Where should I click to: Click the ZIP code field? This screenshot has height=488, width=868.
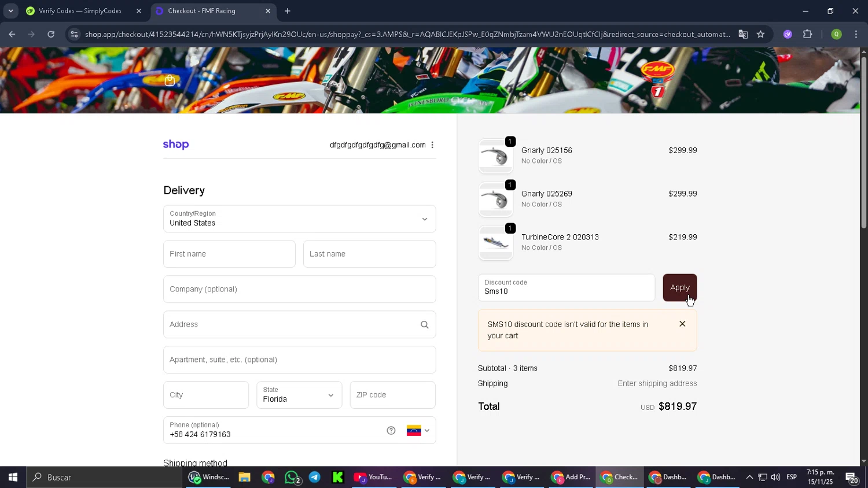[393, 395]
